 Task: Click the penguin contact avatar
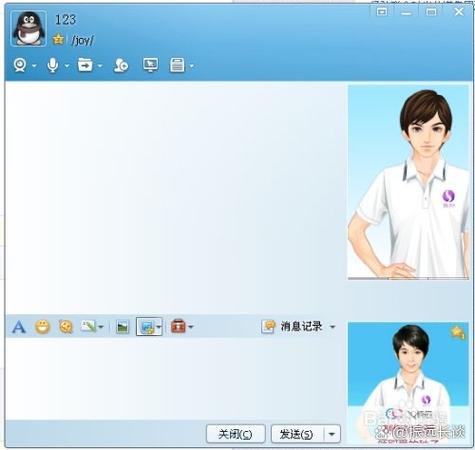[x=29, y=28]
